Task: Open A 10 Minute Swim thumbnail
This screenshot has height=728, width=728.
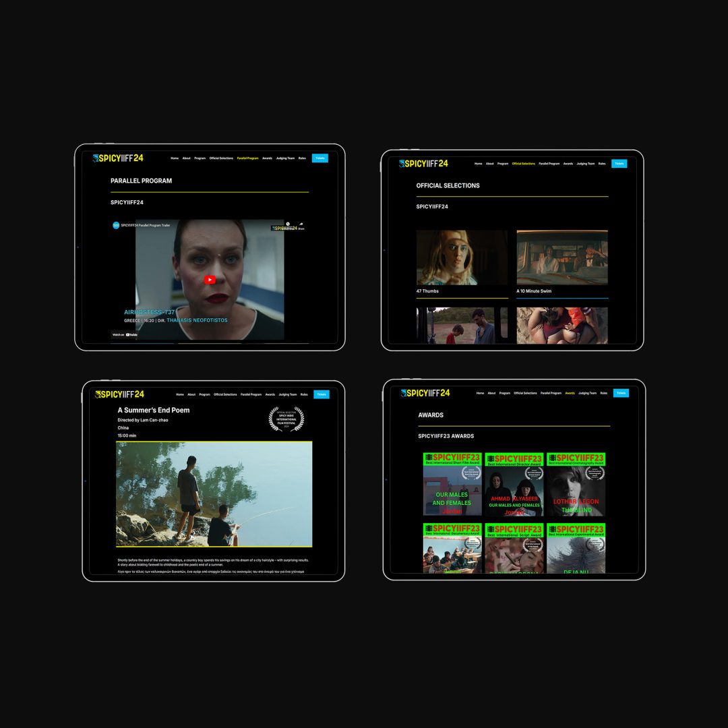Action: pyautogui.click(x=562, y=257)
